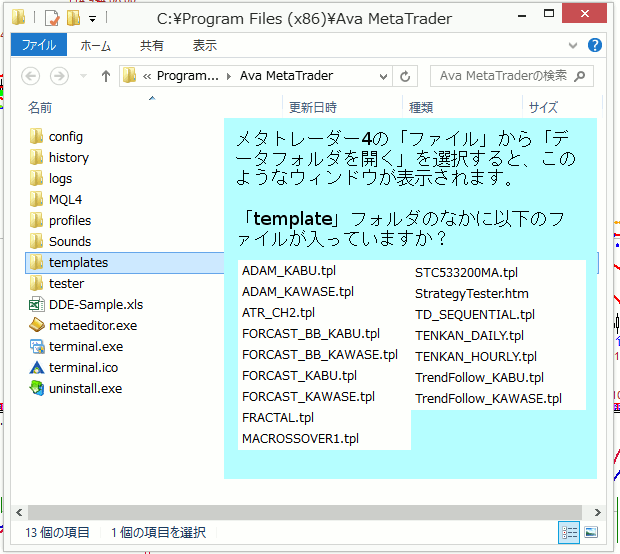Click the quick access properties icon
Screen dimensions: 620x554
(52, 18)
